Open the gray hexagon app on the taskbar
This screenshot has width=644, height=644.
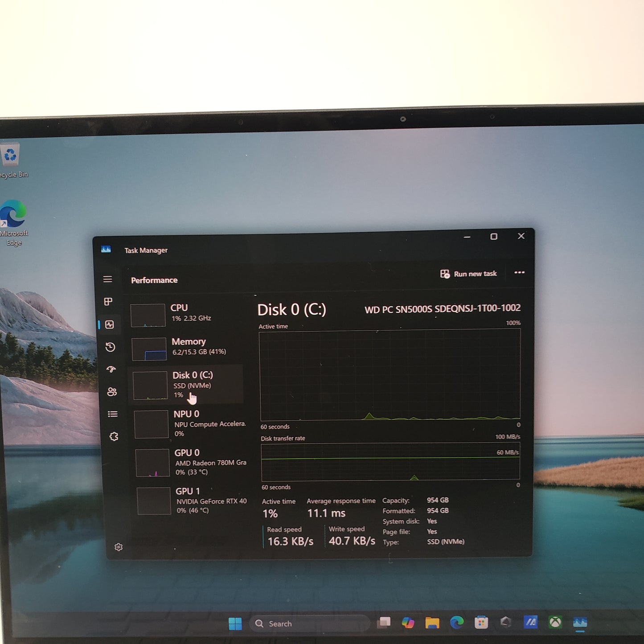(x=506, y=622)
